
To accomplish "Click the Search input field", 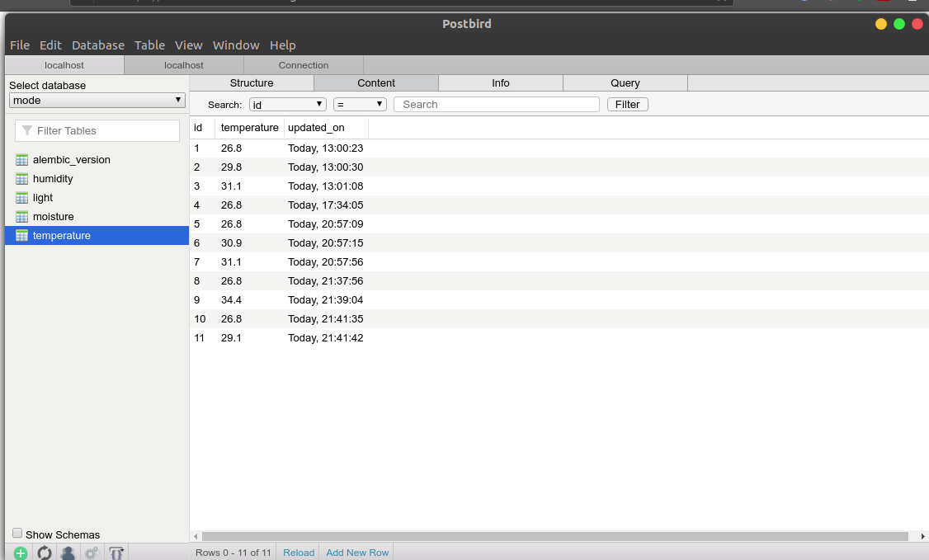I will (497, 105).
